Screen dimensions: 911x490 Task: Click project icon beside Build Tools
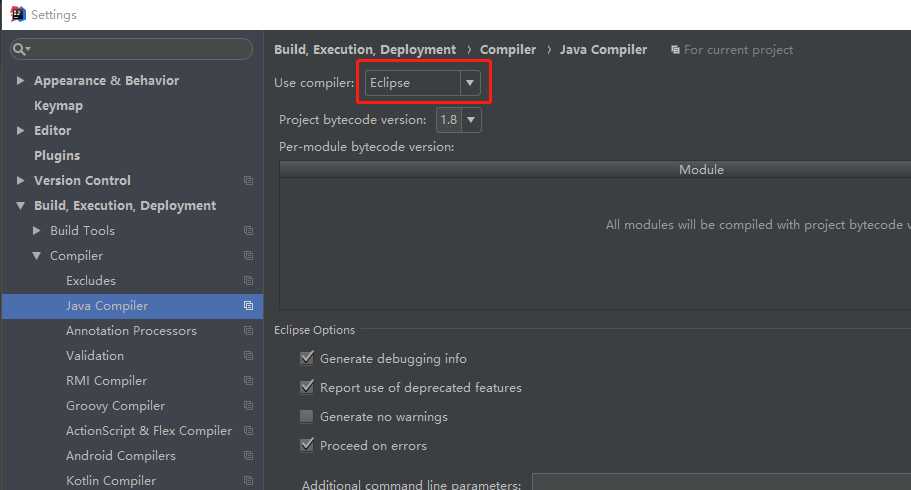pyautogui.click(x=248, y=231)
